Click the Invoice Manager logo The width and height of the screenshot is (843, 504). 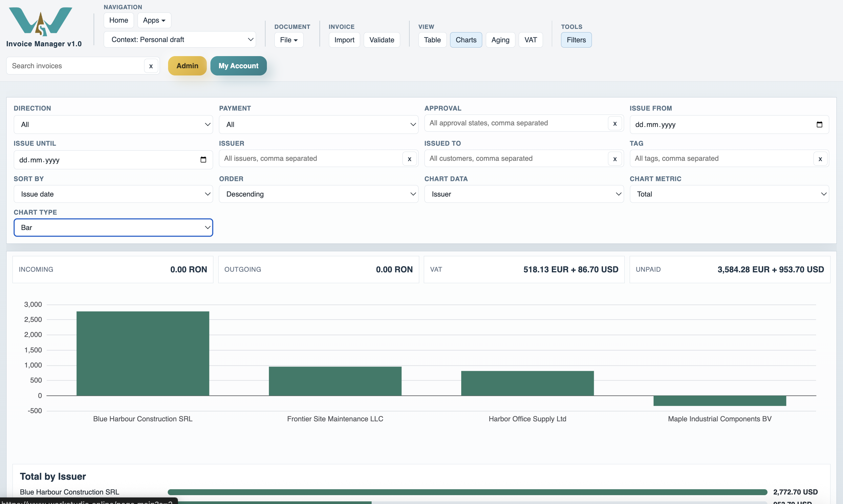click(x=40, y=21)
